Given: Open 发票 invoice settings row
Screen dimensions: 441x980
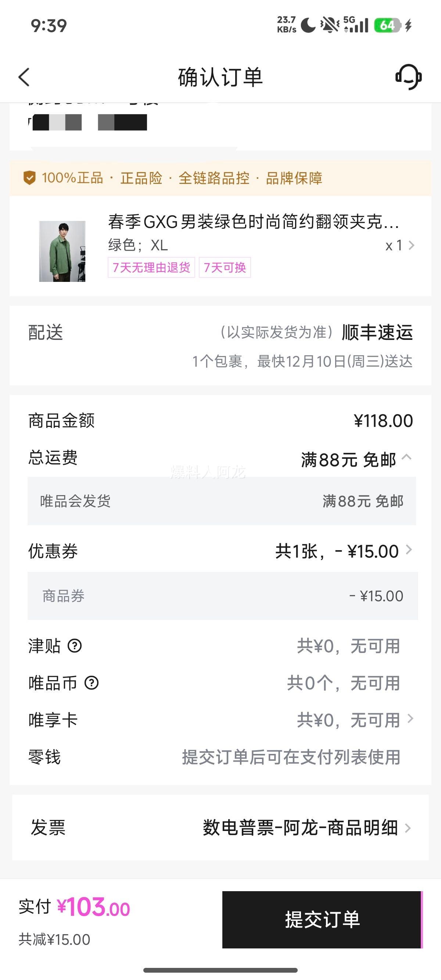Looking at the screenshot, I should [220, 827].
